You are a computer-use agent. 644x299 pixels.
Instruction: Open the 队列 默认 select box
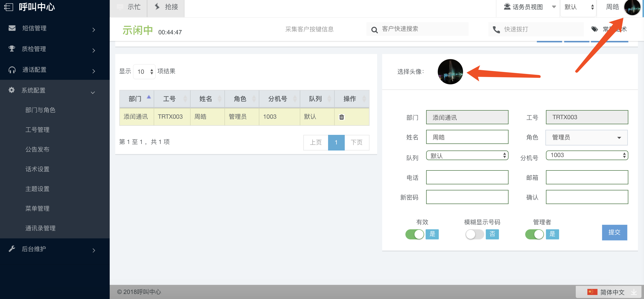[x=467, y=156]
